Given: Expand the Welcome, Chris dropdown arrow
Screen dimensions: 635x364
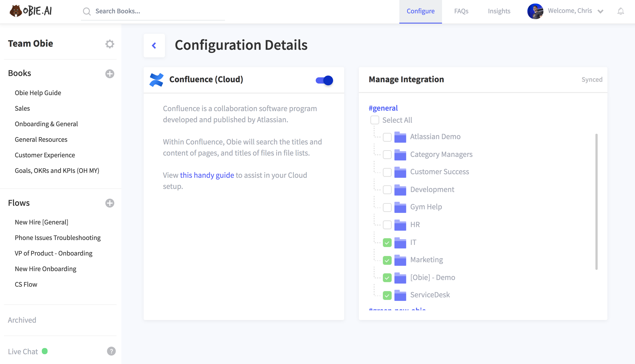Looking at the screenshot, I should [x=601, y=12].
